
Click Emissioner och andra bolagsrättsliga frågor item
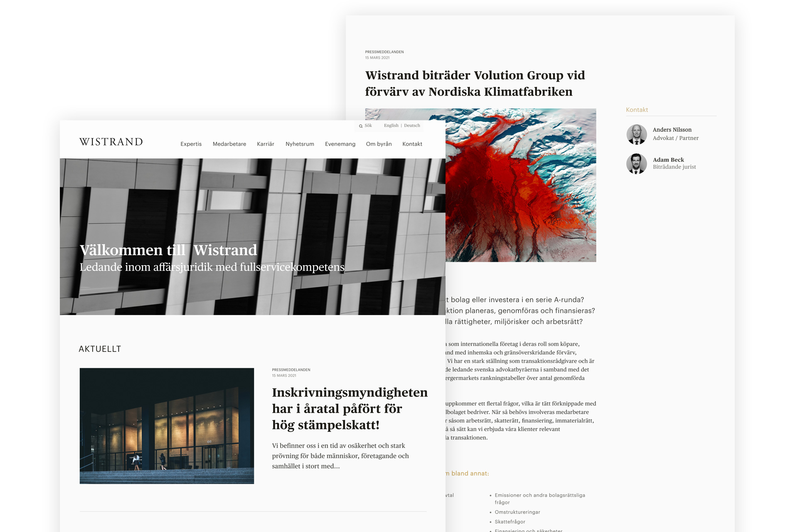coord(540,499)
